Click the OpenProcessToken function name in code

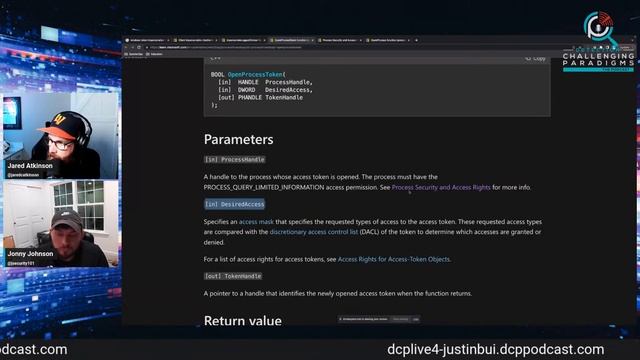(x=255, y=74)
